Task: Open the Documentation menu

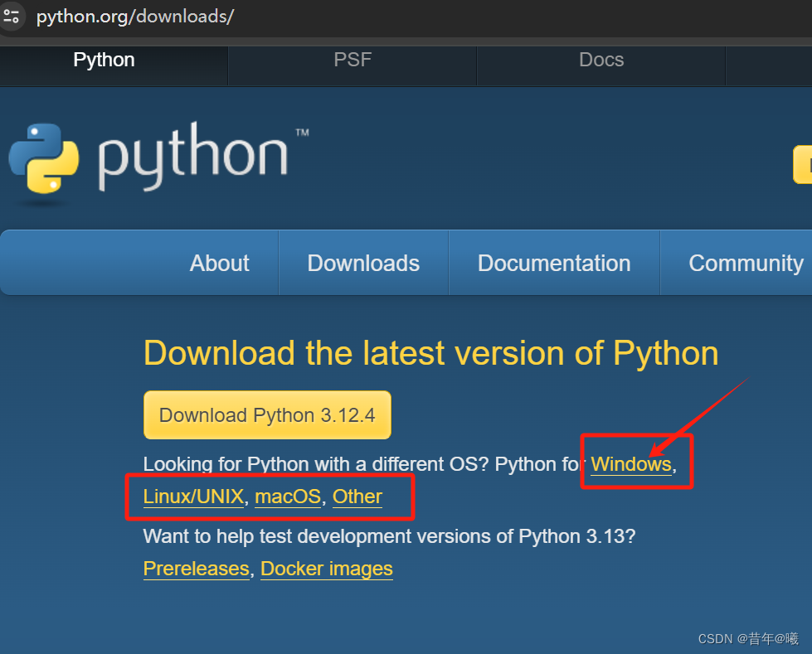Action: pos(553,263)
